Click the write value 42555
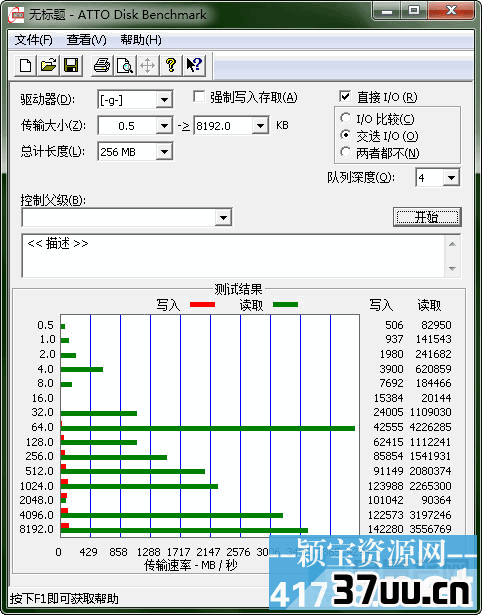 point(388,427)
